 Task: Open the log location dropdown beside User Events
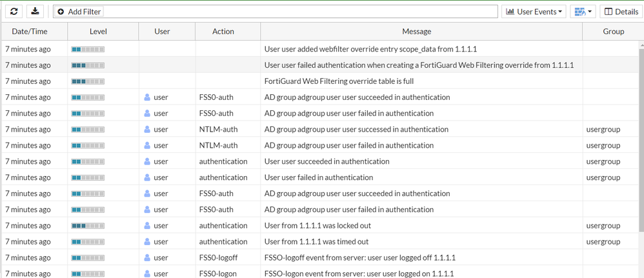click(583, 12)
